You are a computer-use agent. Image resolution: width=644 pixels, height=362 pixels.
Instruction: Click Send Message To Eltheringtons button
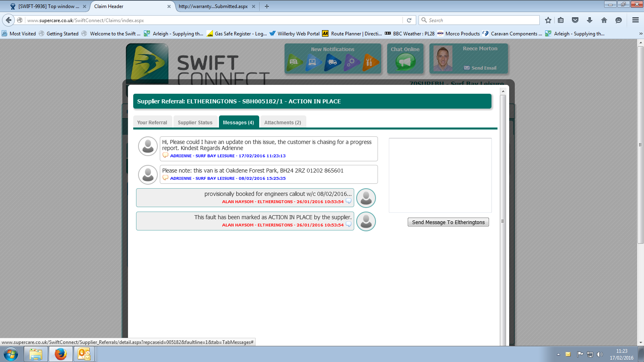pos(448,222)
